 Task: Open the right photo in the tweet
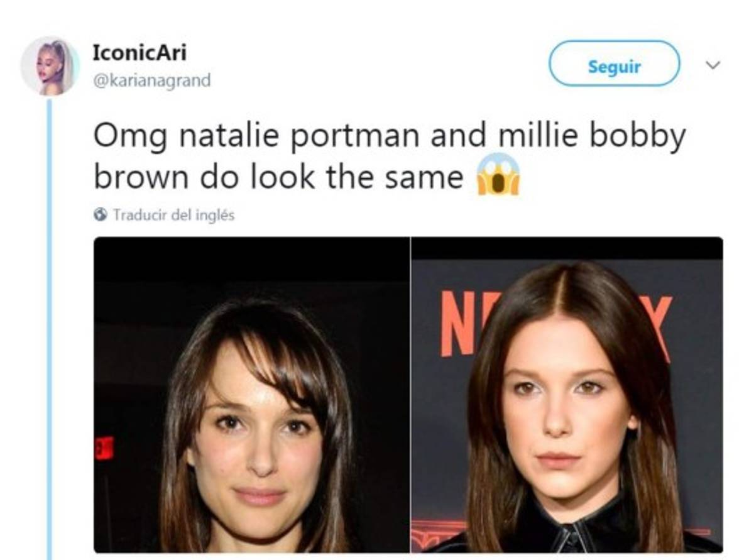pos(567,395)
